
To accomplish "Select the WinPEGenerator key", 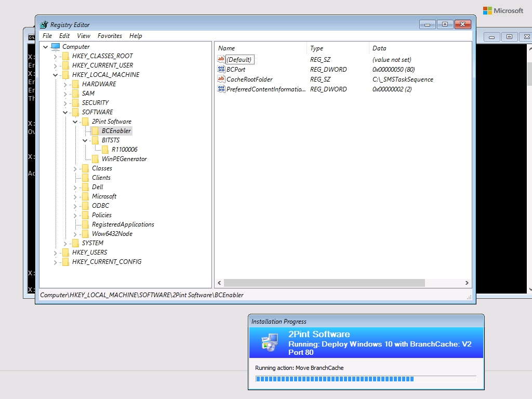I will click(124, 159).
